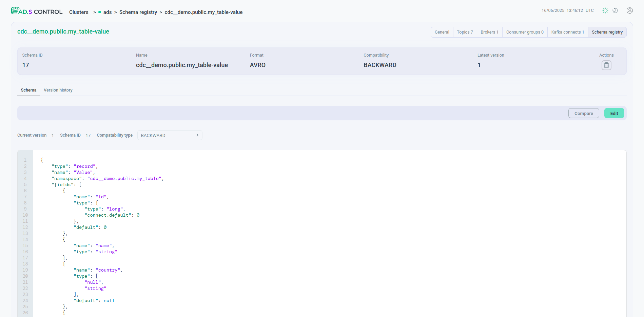Open Compatability type BACKWARD dropdown
Viewport: 644px width, 317px height.
[170, 135]
